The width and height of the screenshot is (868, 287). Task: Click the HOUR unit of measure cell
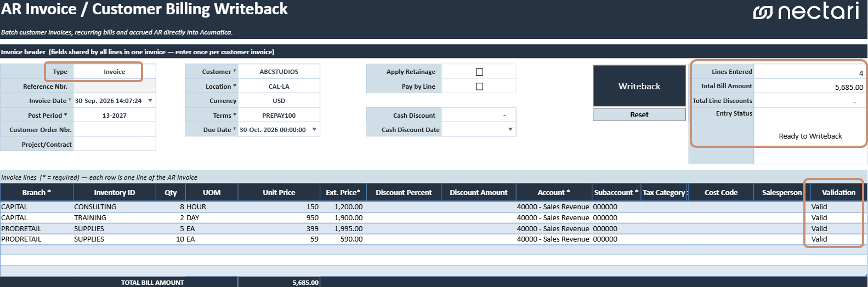(212, 207)
